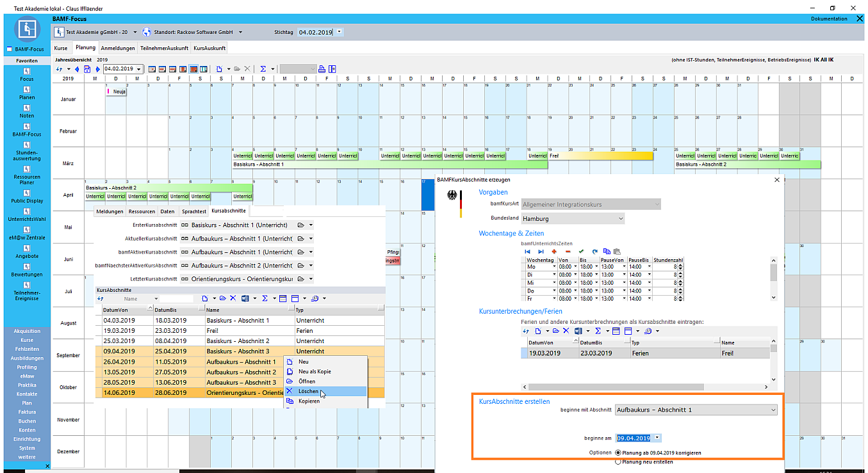Viewport: 868px width, 473px height.
Task: Open the Sprachtest tab
Action: pyautogui.click(x=193, y=211)
